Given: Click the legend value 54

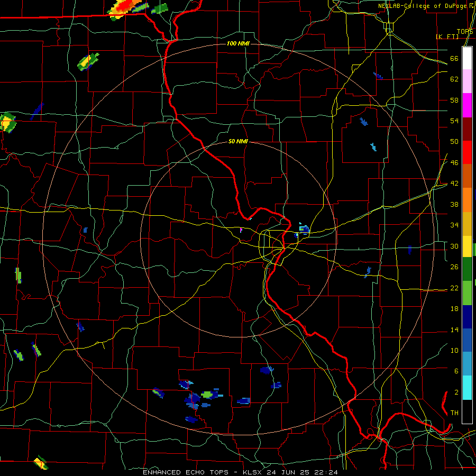Looking at the screenshot, I should 454,121.
